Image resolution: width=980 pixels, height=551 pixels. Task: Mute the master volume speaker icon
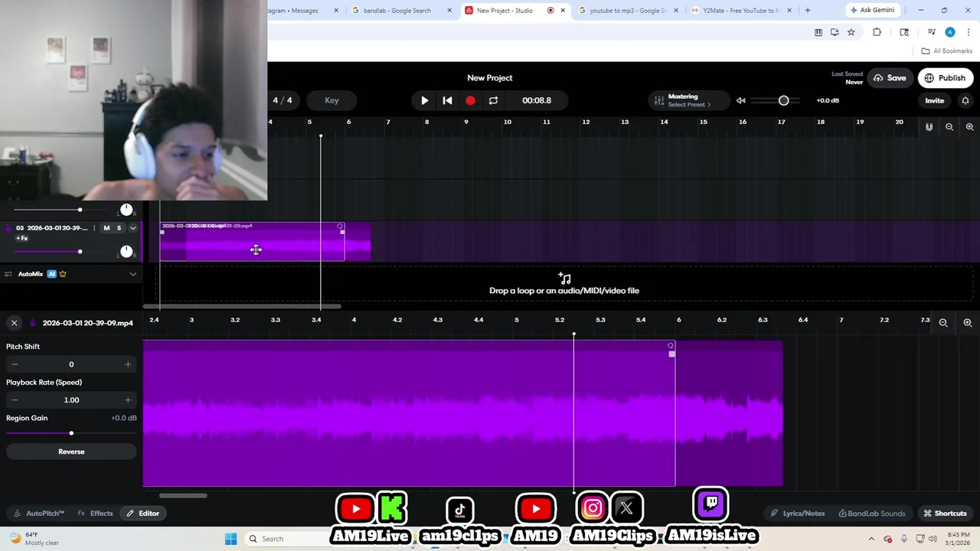(x=740, y=100)
